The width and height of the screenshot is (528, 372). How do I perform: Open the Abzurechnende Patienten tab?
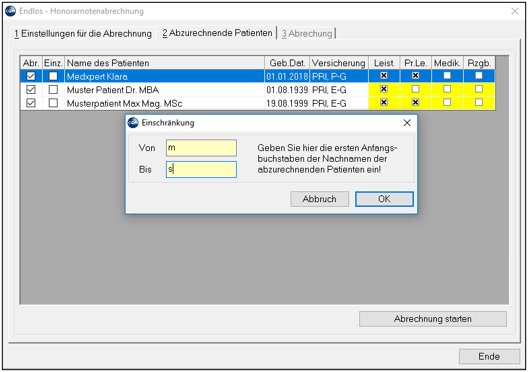click(x=217, y=33)
